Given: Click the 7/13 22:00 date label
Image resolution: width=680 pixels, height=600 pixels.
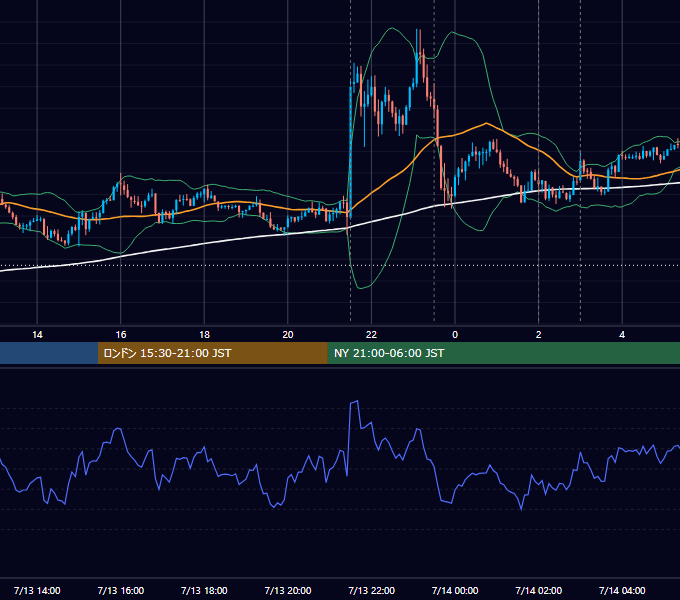Looking at the screenshot, I should [372, 590].
